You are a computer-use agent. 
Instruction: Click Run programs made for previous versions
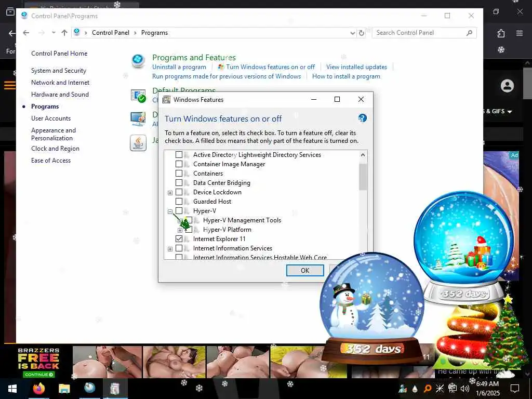point(227,76)
